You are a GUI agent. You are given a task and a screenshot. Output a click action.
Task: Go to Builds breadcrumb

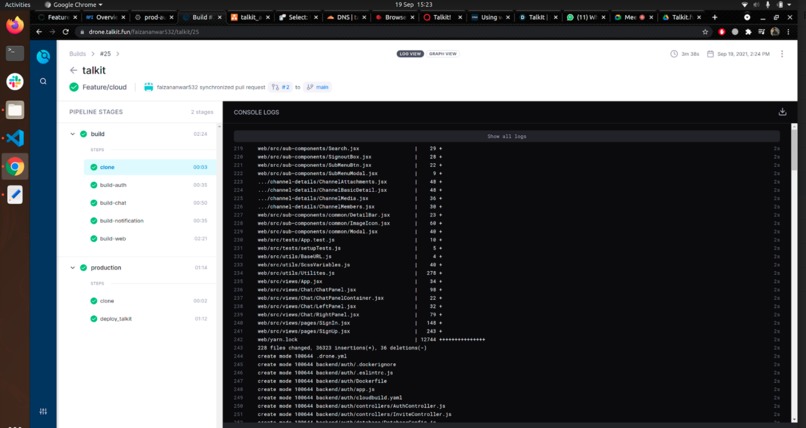pos(78,54)
